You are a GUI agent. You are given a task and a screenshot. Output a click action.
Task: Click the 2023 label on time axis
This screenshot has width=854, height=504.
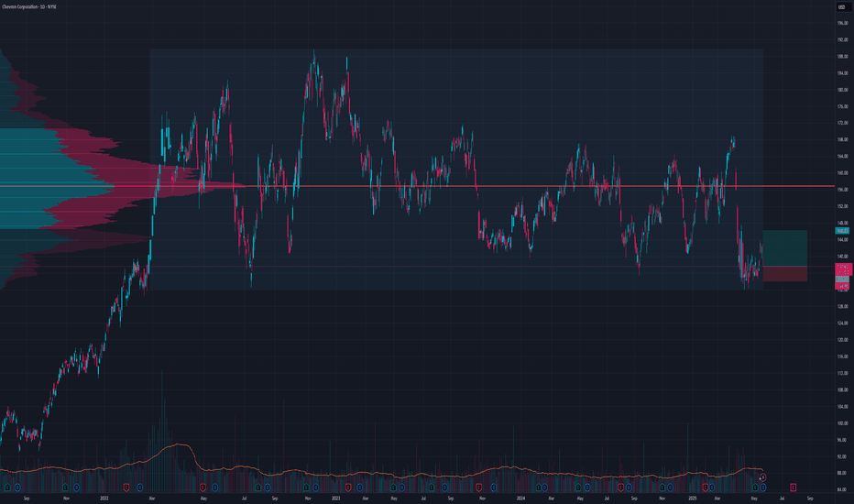pos(336,498)
